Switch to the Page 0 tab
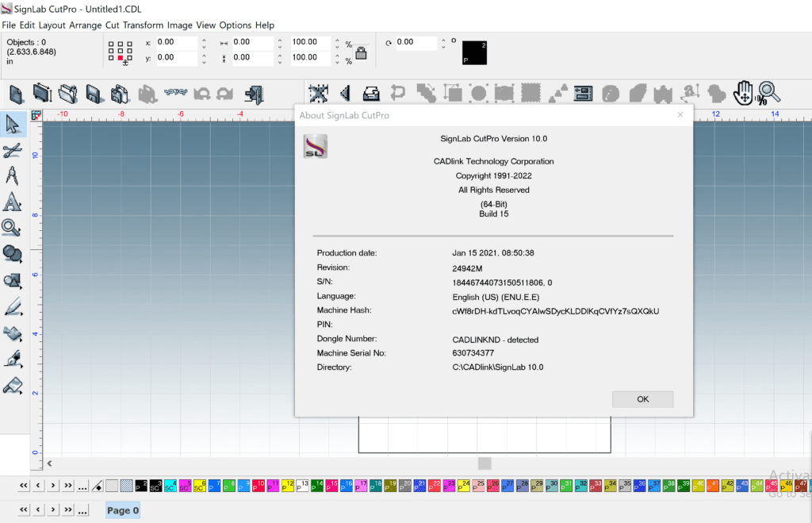 (122, 510)
